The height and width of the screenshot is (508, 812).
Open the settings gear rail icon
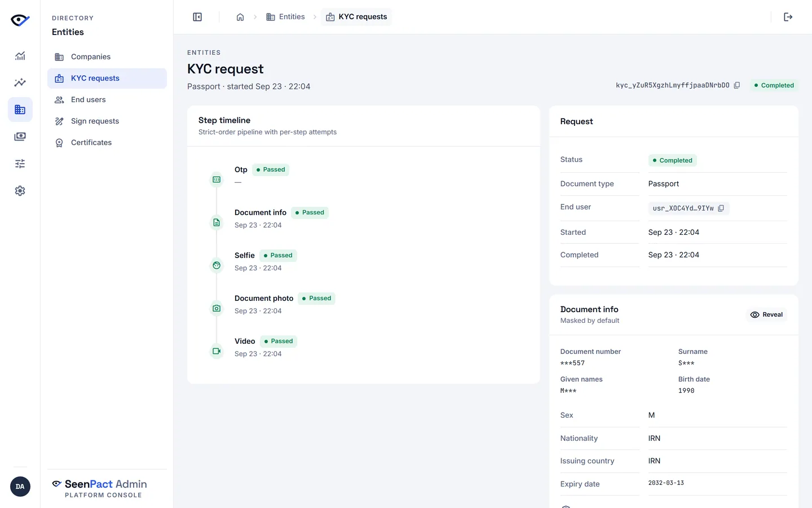(x=20, y=191)
